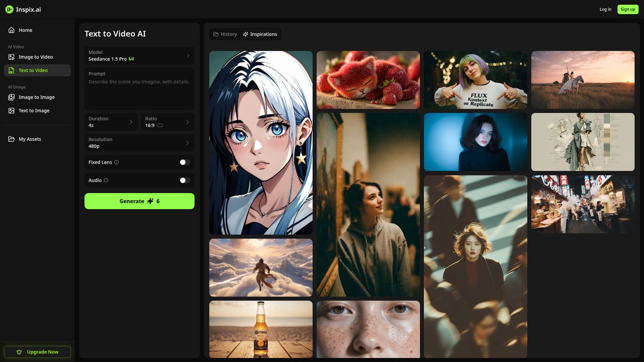Click the Inspirations sparkle icon
This screenshot has height=362, width=644.
246,34
